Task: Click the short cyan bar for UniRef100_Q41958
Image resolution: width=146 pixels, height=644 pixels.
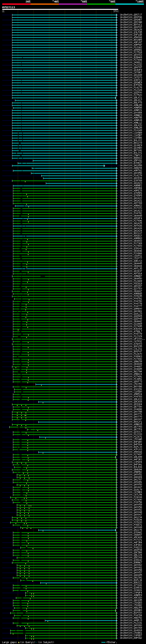Action: point(59,166)
